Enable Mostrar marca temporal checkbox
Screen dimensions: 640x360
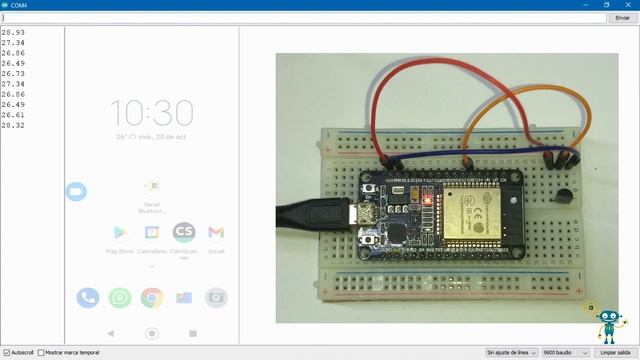click(x=41, y=352)
